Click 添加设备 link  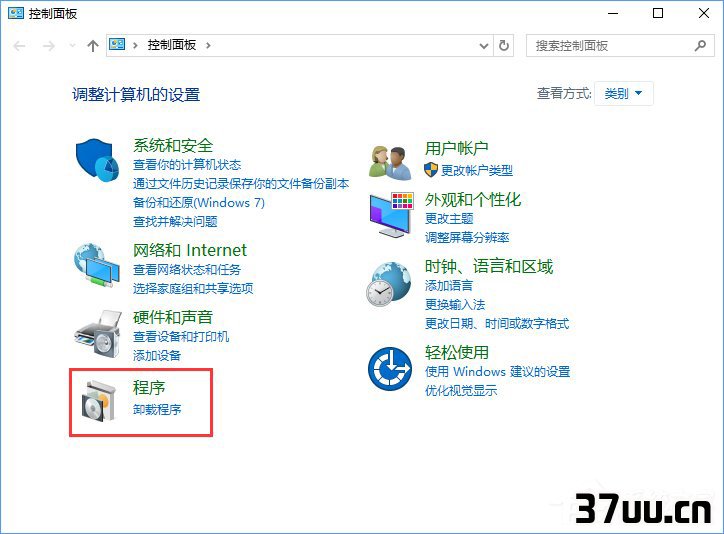157,355
